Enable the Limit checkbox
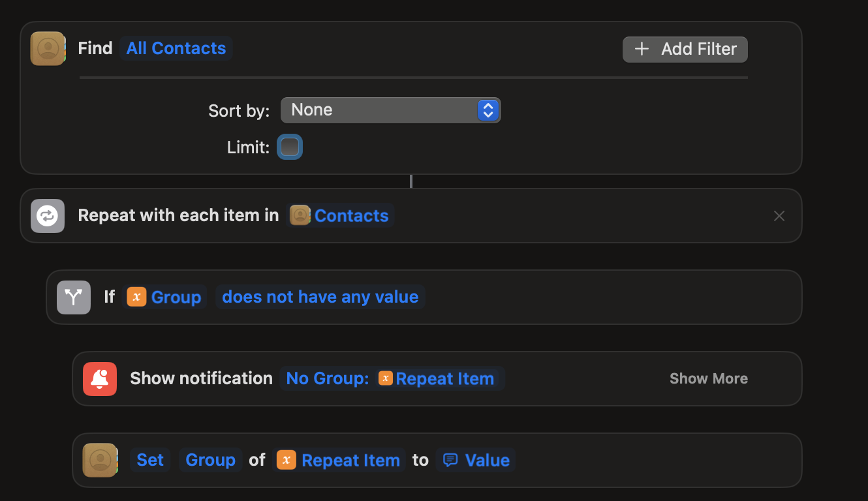Image resolution: width=868 pixels, height=501 pixels. point(290,147)
